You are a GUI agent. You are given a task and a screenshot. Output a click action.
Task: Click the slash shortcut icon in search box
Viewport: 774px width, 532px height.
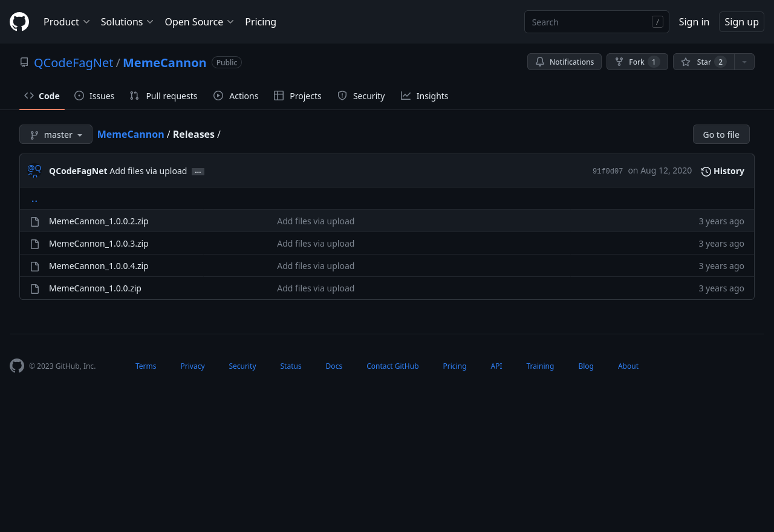pyautogui.click(x=657, y=22)
